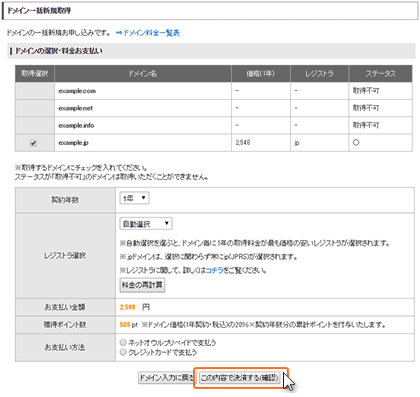Click the 509 pt earned points value

128,324
